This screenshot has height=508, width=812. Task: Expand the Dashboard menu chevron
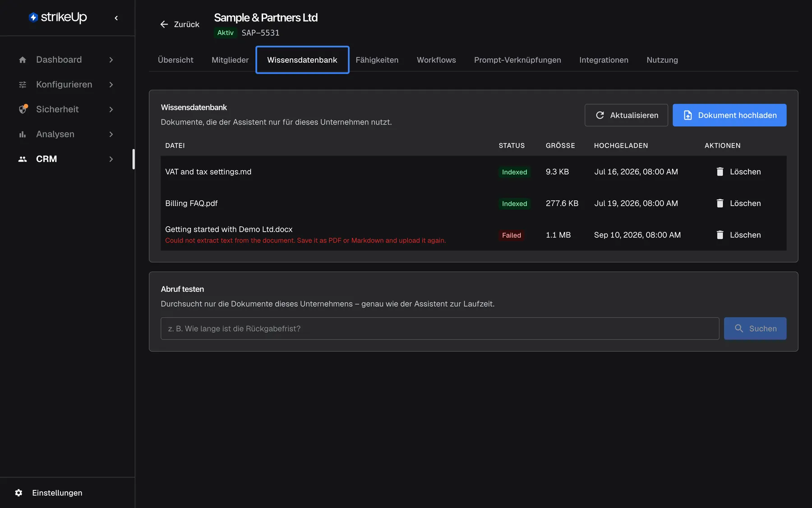tap(111, 60)
